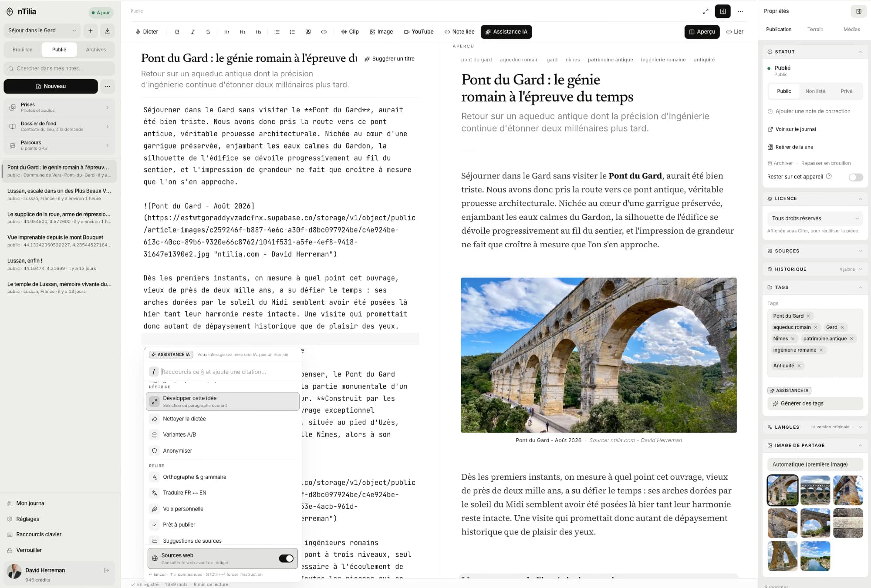The height and width of the screenshot is (588, 871).
Task: Expand the Sources section
Action: [x=815, y=251]
